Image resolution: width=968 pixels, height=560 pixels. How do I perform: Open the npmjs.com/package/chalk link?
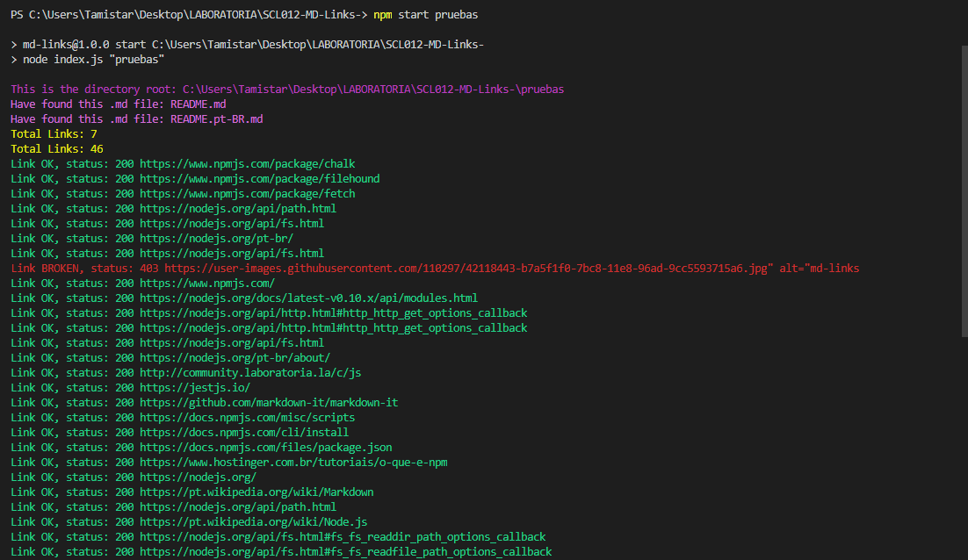click(x=247, y=164)
